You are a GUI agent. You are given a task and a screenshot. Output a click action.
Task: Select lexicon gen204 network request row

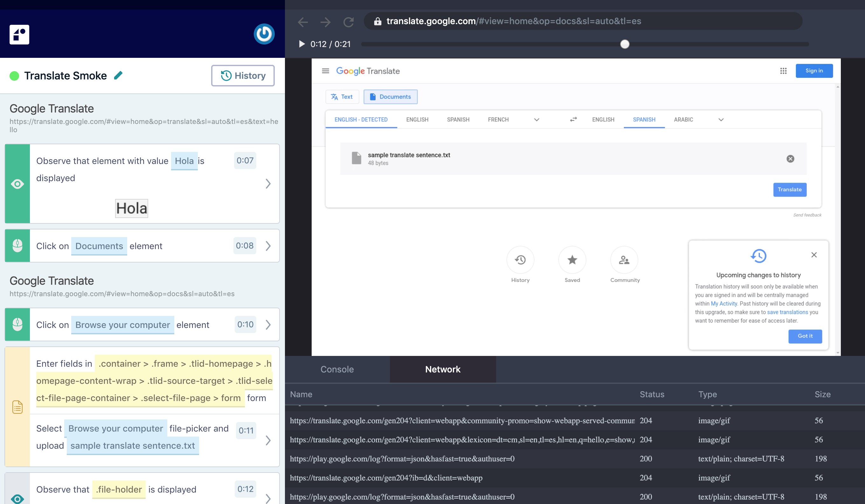coord(575,440)
